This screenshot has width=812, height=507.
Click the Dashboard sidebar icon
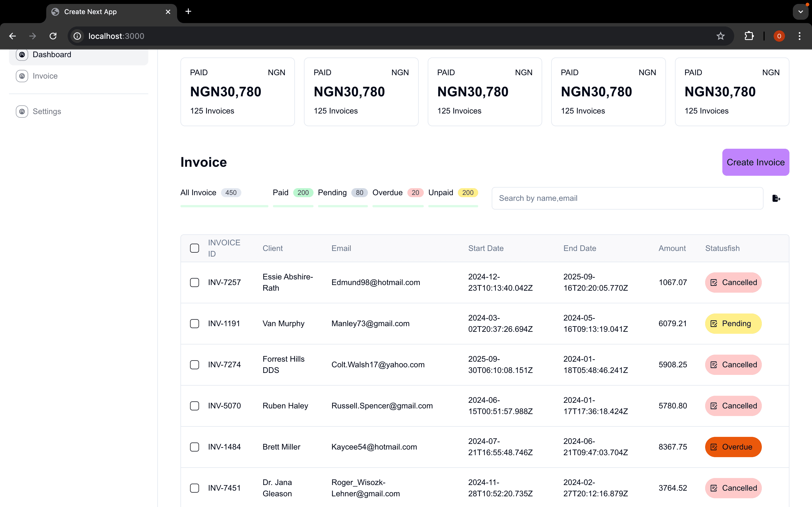(22, 55)
